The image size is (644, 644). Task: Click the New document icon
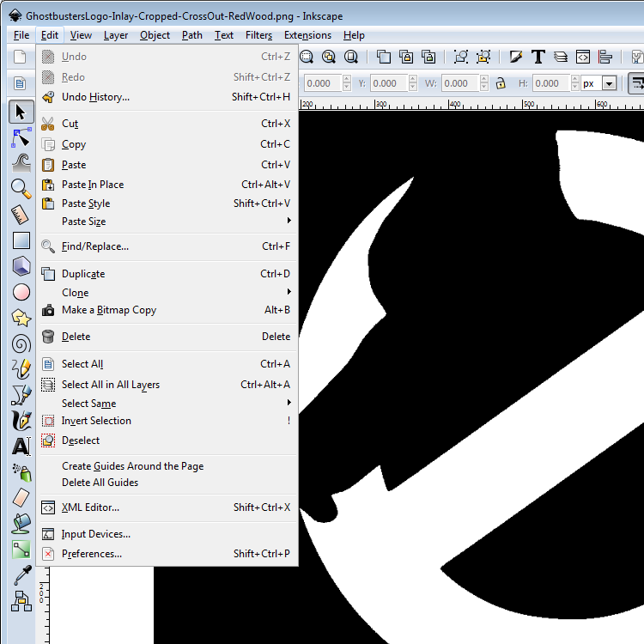pyautogui.click(x=20, y=57)
